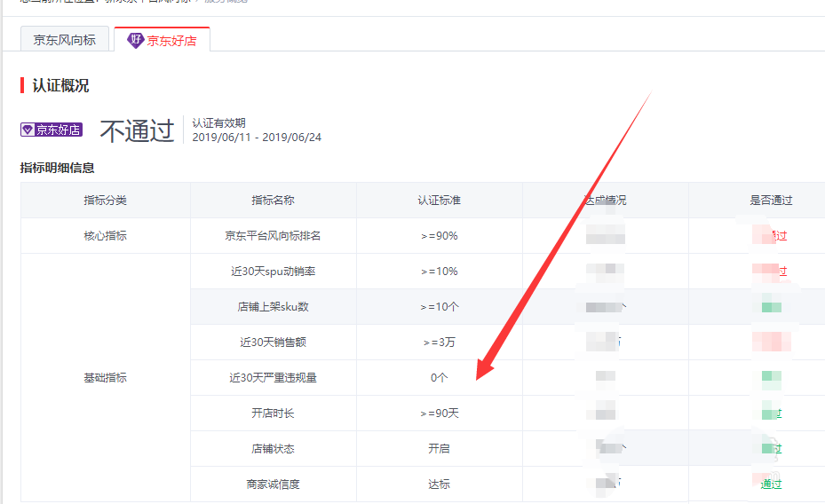Click the 开启 standard value

[x=439, y=449]
